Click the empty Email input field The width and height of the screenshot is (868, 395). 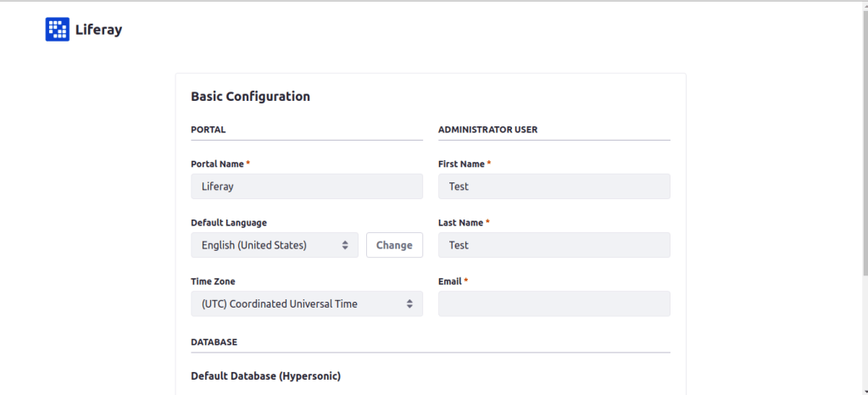554,303
